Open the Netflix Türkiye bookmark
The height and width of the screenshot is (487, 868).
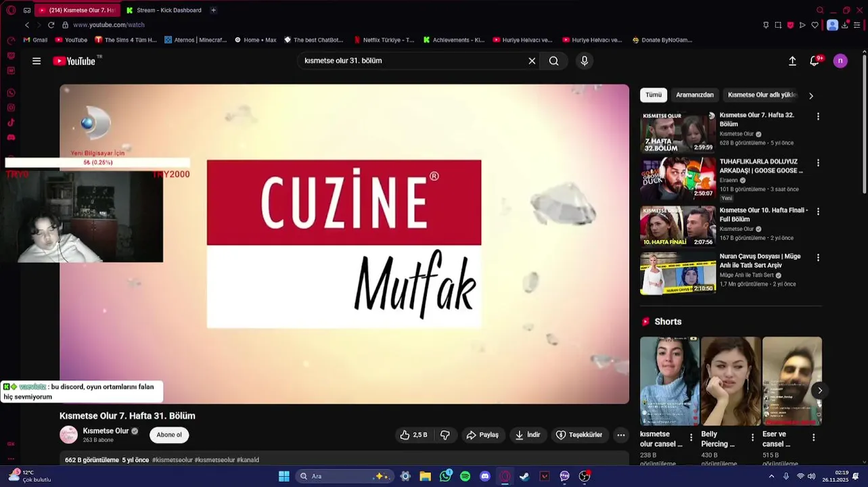click(384, 40)
